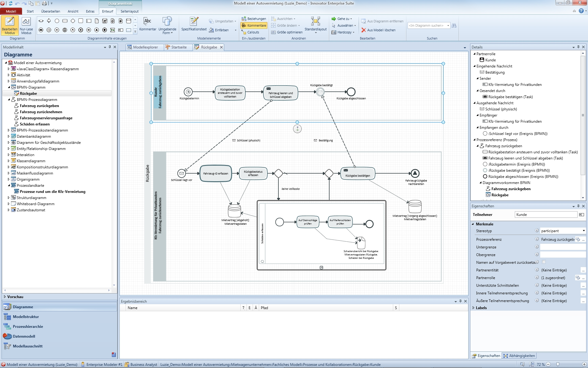The height and width of the screenshot is (368, 588).
Task: Open Prozesshierarchie navigation section
Action: [28, 327]
